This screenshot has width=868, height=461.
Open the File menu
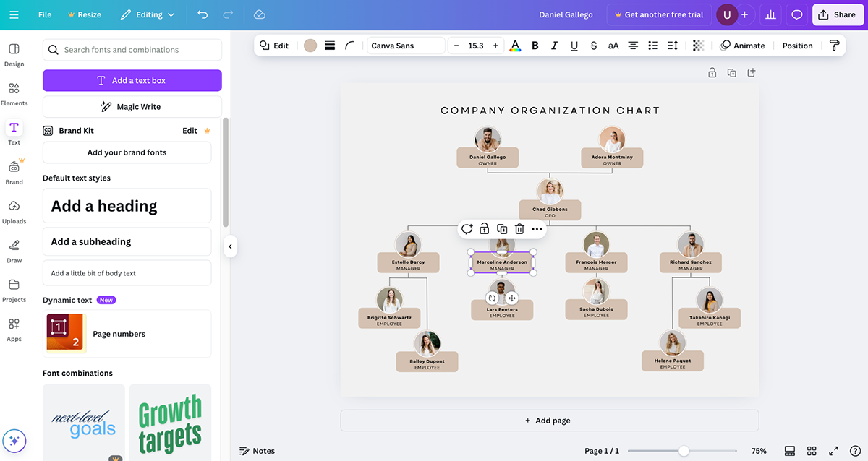[x=45, y=14]
